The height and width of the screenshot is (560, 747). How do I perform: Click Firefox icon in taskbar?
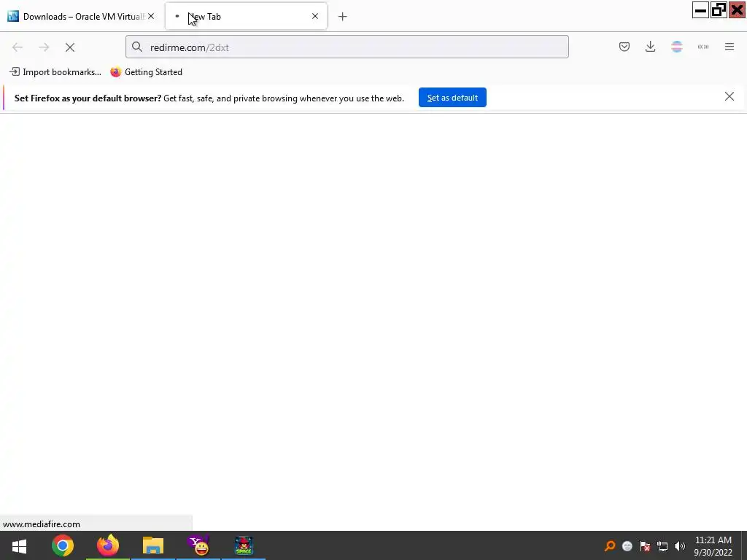(x=108, y=545)
